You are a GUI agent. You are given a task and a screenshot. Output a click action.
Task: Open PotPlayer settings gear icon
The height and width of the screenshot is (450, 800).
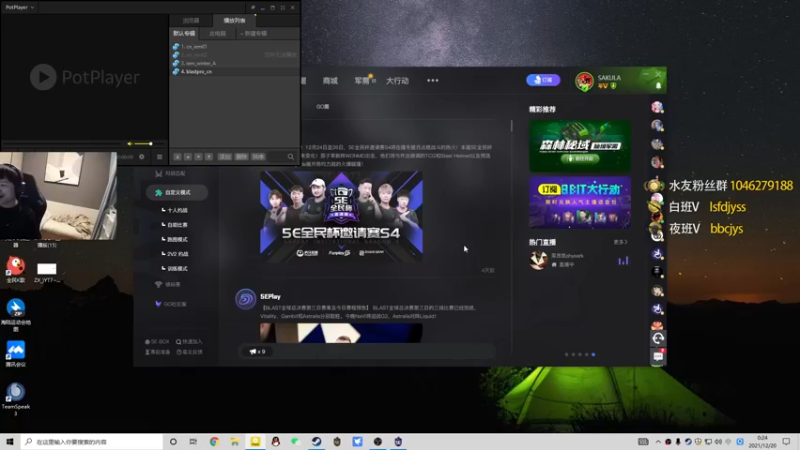(142, 157)
